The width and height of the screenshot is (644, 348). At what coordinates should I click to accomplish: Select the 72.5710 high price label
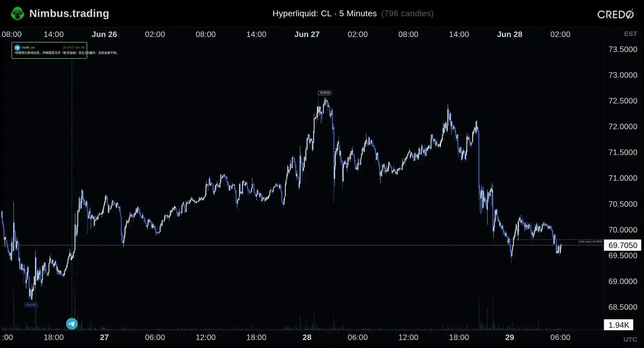[325, 93]
